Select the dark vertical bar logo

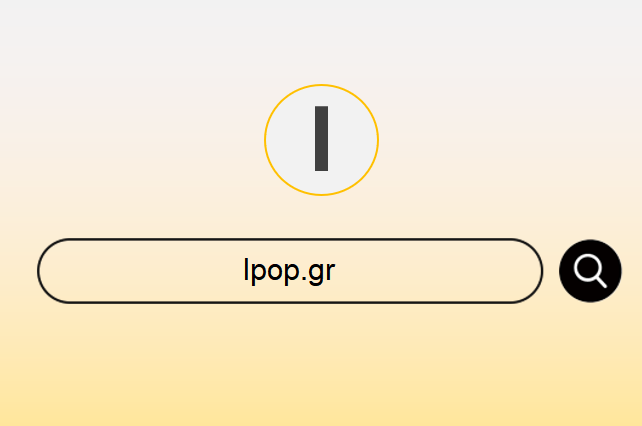click(321, 138)
